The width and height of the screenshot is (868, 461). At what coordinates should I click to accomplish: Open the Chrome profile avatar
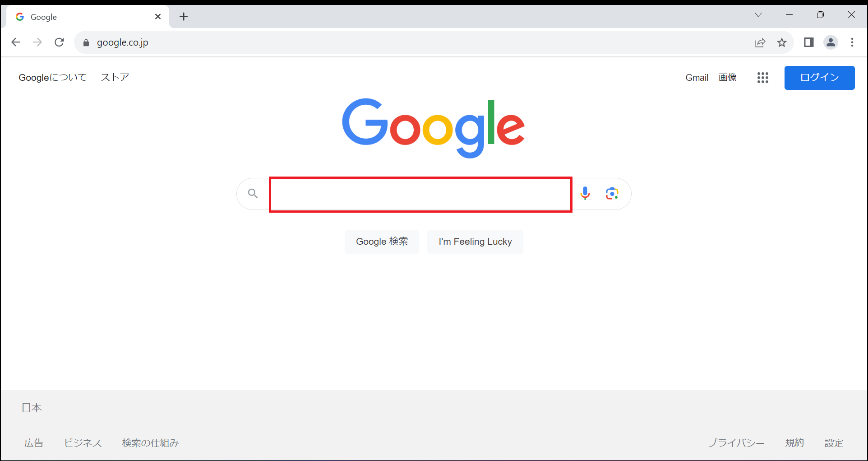click(831, 42)
